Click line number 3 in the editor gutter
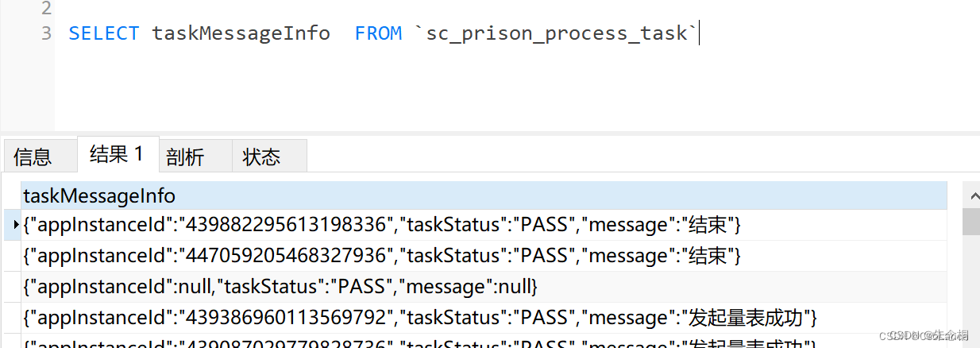The width and height of the screenshot is (980, 348). pos(46,33)
